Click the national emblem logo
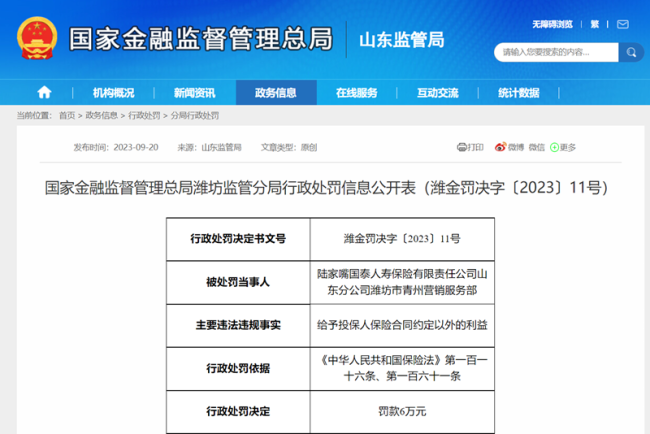Viewport: 650px width, 434px height. [x=37, y=38]
